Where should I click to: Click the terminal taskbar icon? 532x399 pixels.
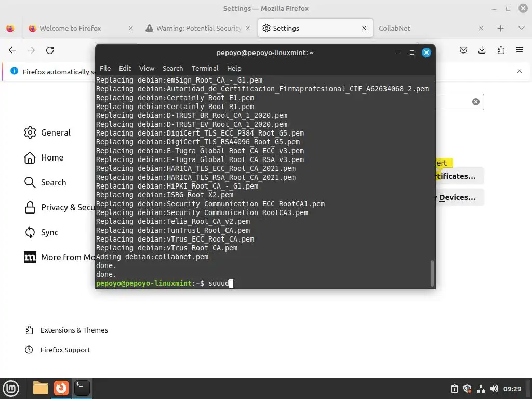coord(82,388)
